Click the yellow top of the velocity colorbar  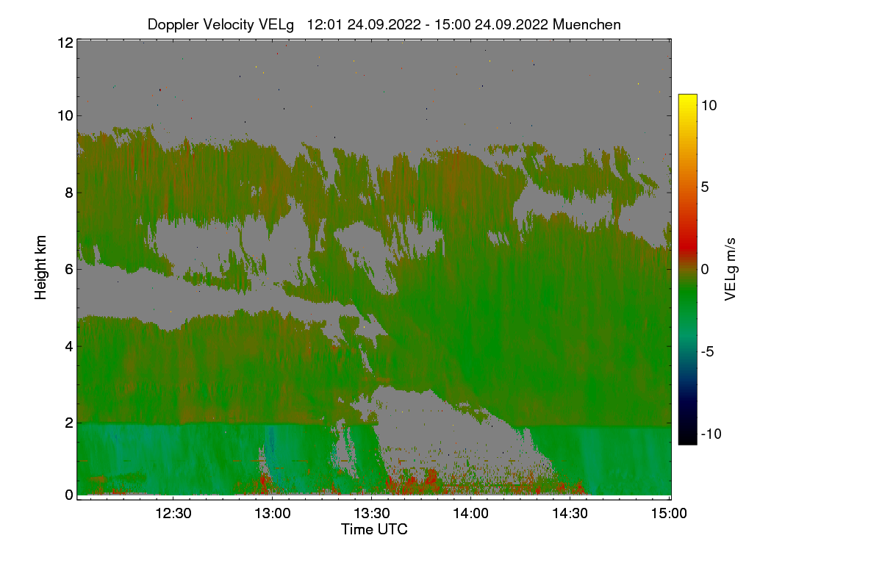pyautogui.click(x=687, y=101)
